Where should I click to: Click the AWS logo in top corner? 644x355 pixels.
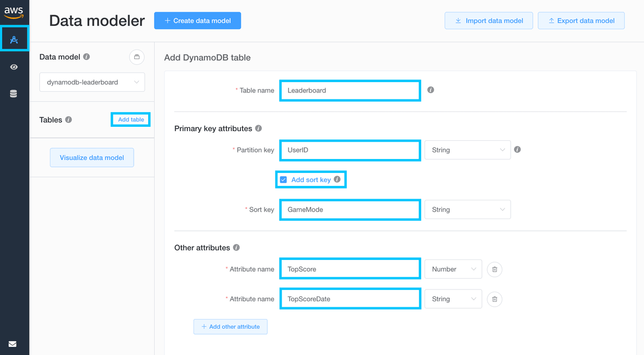(13, 12)
